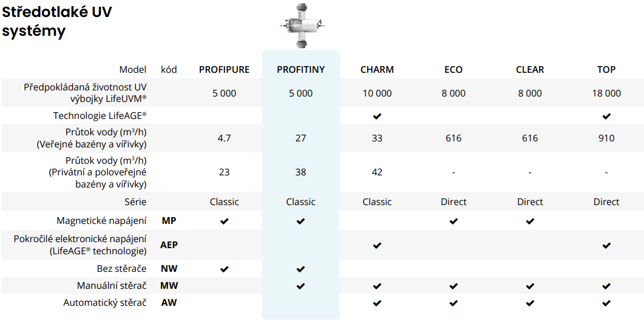Click the automatic wiper checkmark for TOP

pos(606,303)
